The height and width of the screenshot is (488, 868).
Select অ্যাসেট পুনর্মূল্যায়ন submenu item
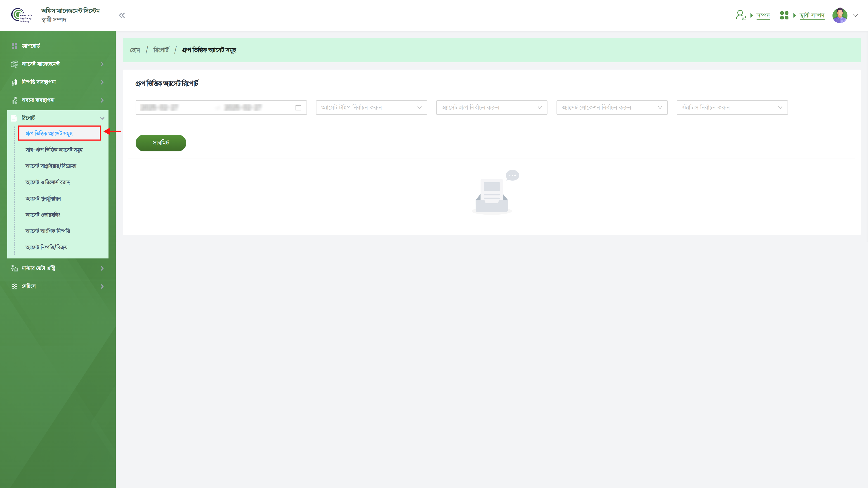tap(43, 199)
